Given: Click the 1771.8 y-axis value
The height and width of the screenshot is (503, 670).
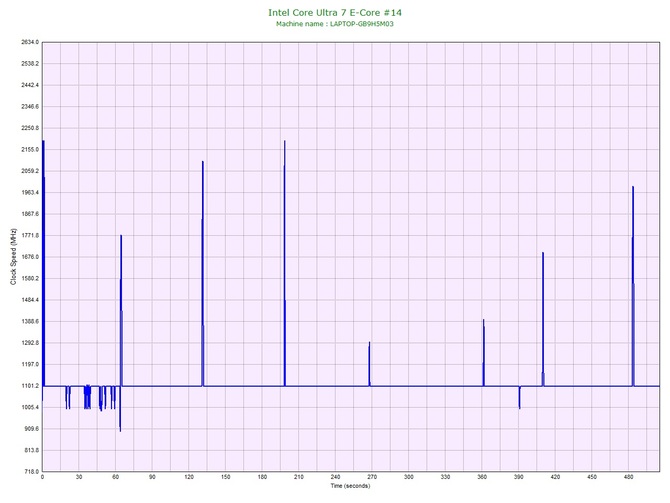Looking at the screenshot, I should pyautogui.click(x=30, y=235).
